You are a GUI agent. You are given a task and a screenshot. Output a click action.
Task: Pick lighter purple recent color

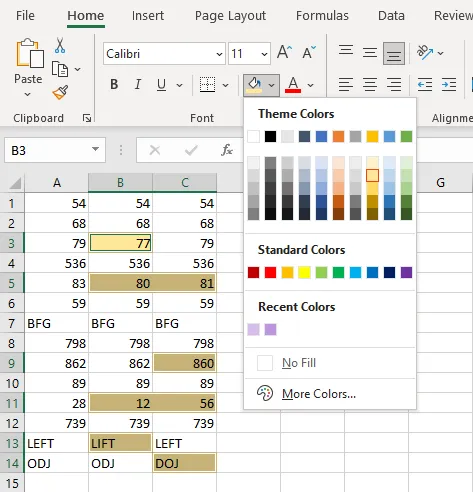(x=253, y=329)
